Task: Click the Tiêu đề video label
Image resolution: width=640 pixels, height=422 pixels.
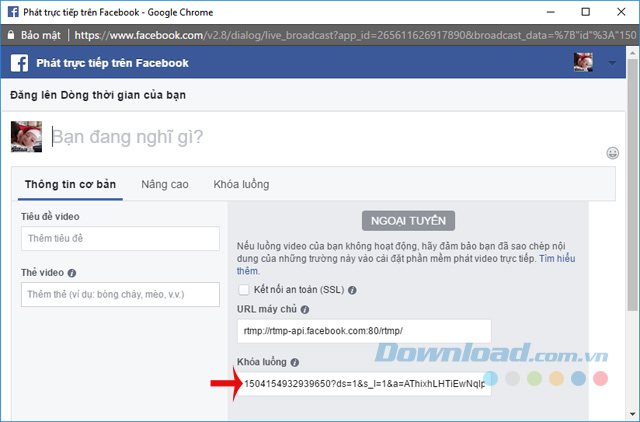Action: coord(50,217)
